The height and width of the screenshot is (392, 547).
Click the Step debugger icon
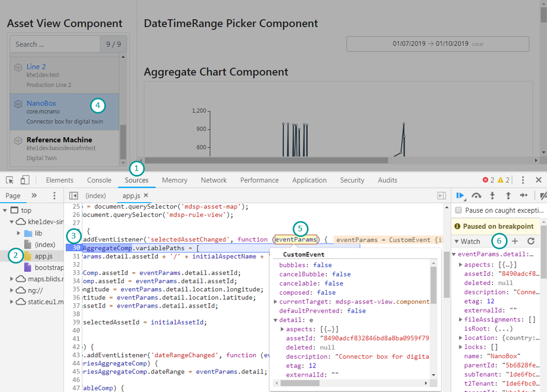[523, 195]
